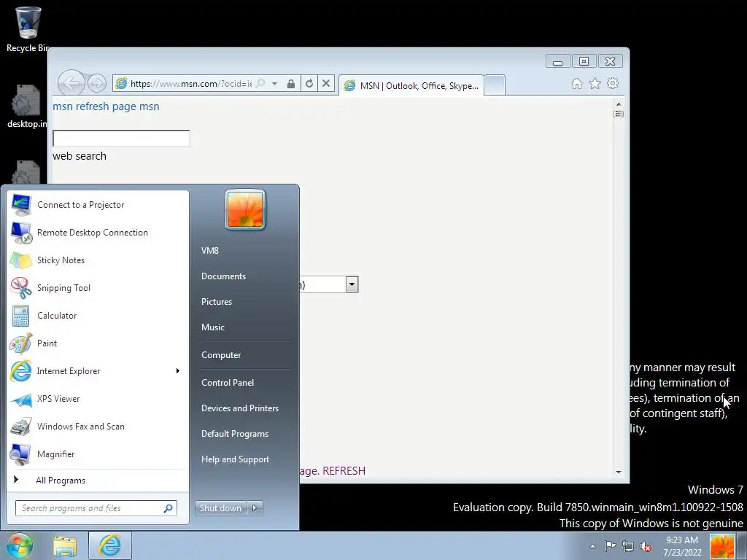747x560 pixels.
Task: Open IE tools gear icon
Action: tap(613, 83)
